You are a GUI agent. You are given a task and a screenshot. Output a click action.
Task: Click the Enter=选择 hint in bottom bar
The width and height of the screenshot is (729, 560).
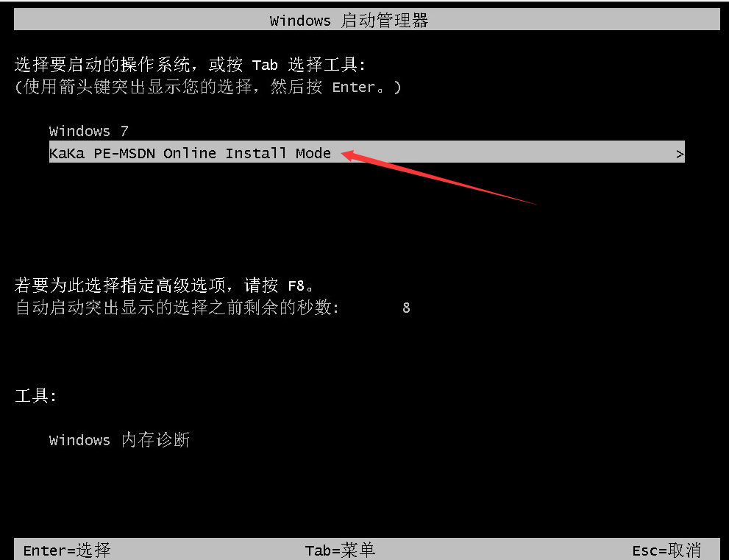[x=66, y=550]
